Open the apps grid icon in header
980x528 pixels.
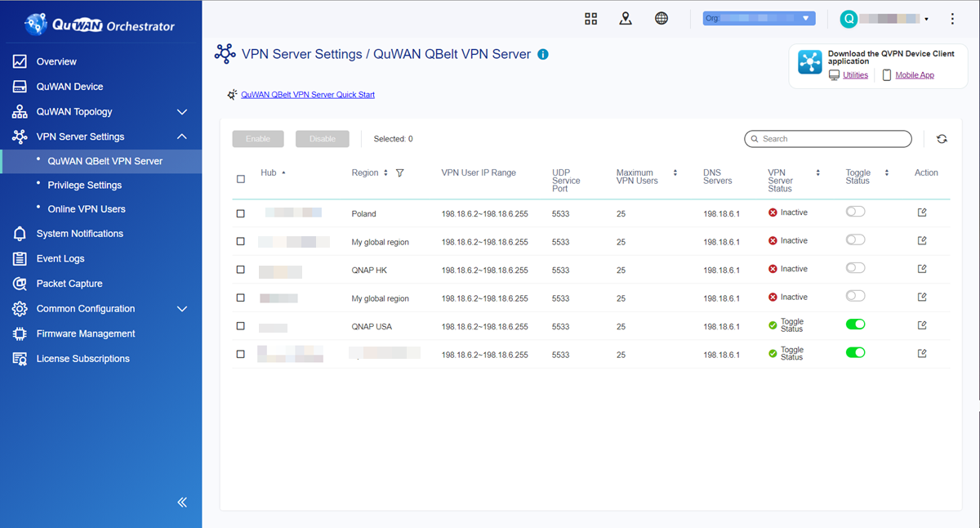591,19
